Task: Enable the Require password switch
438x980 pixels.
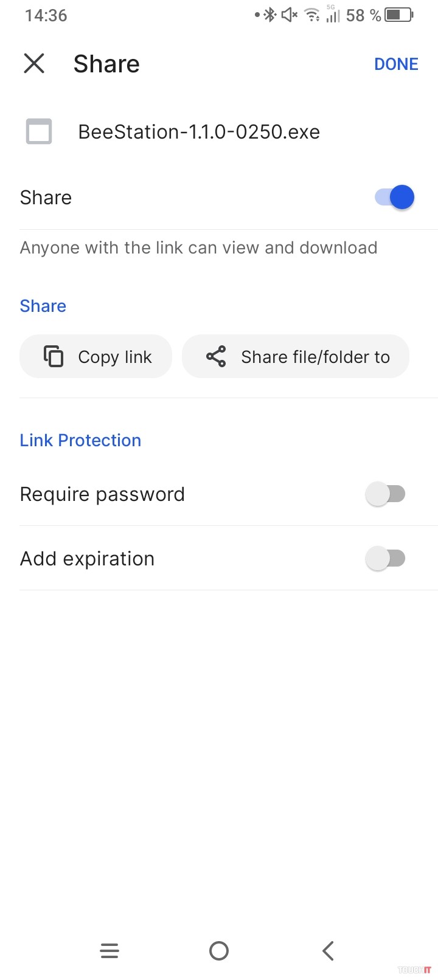Action: click(385, 494)
